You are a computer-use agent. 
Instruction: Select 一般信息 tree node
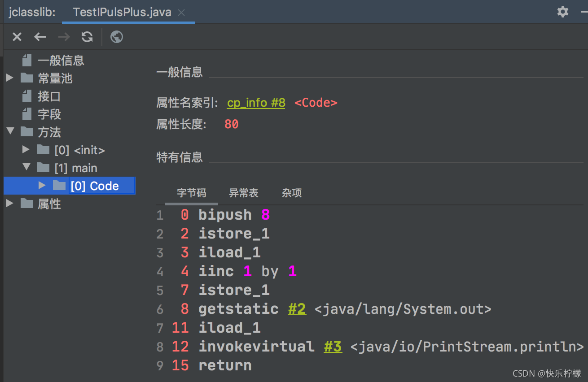pos(61,61)
